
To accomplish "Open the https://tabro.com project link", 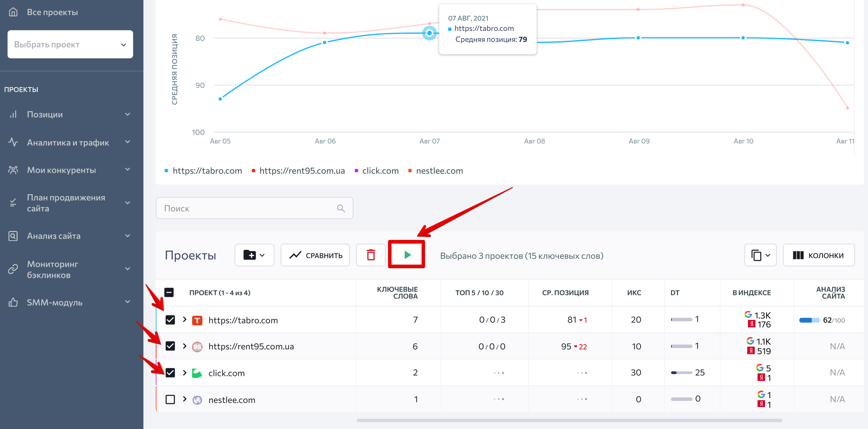I will tap(243, 320).
